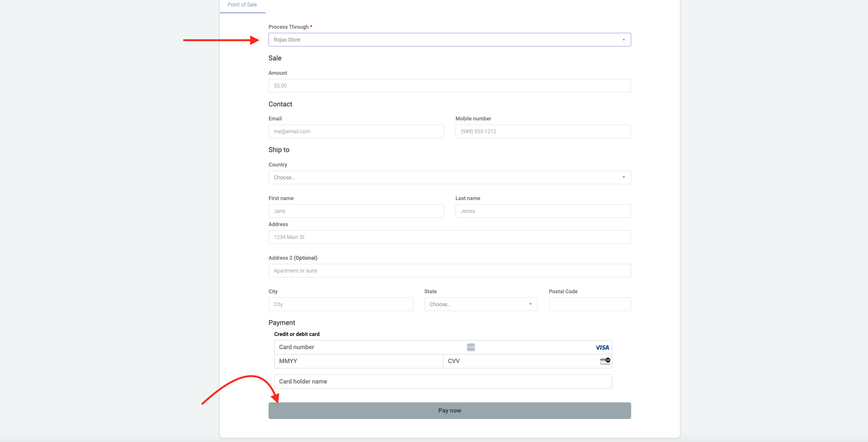Click the Address 2 apartment field
The width and height of the screenshot is (868, 442).
449,271
